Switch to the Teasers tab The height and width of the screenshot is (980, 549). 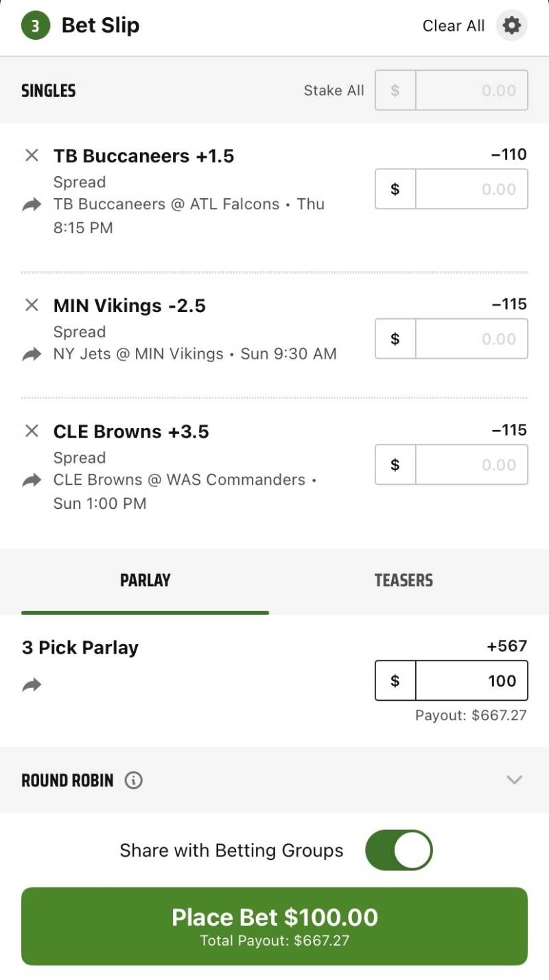(x=404, y=580)
